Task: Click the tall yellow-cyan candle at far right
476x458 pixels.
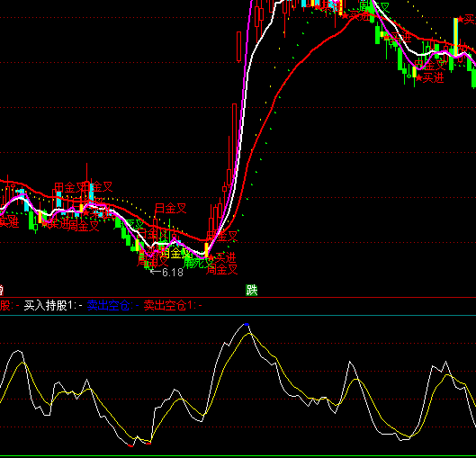Action: click(x=455, y=37)
